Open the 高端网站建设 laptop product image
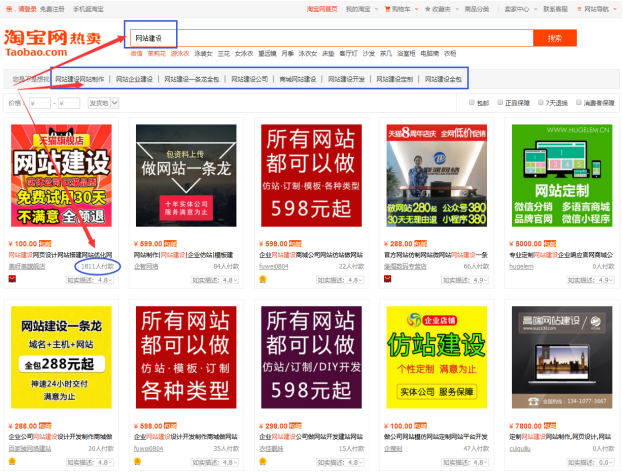 click(x=562, y=357)
